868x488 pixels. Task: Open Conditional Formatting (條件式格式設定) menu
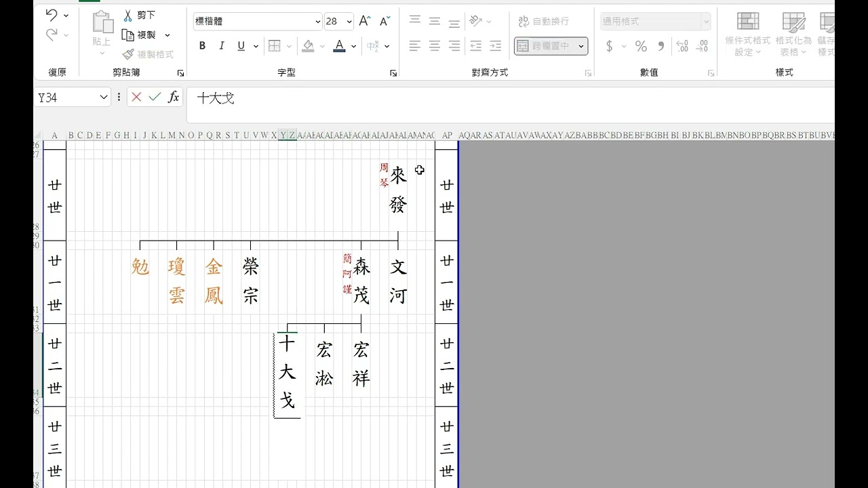click(748, 34)
